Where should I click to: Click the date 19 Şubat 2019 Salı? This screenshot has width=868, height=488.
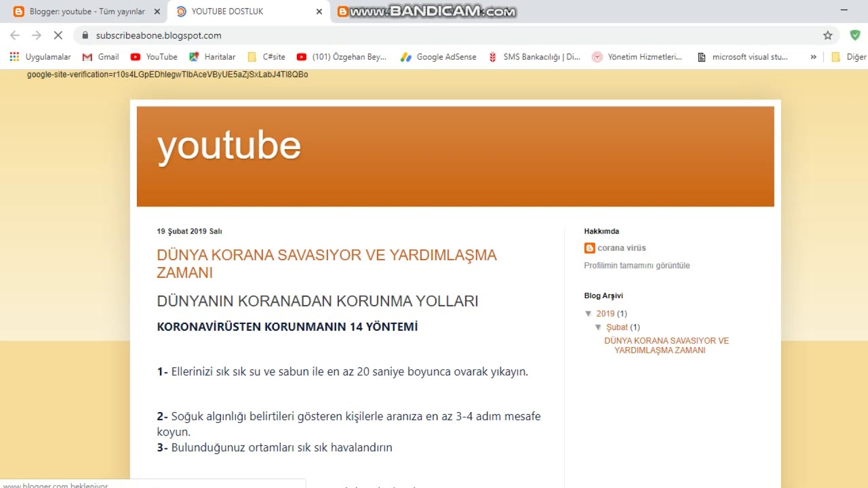tap(189, 231)
